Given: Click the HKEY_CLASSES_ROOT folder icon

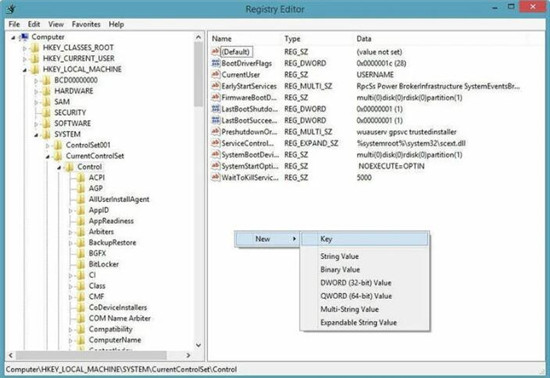Looking at the screenshot, I should tap(35, 48).
